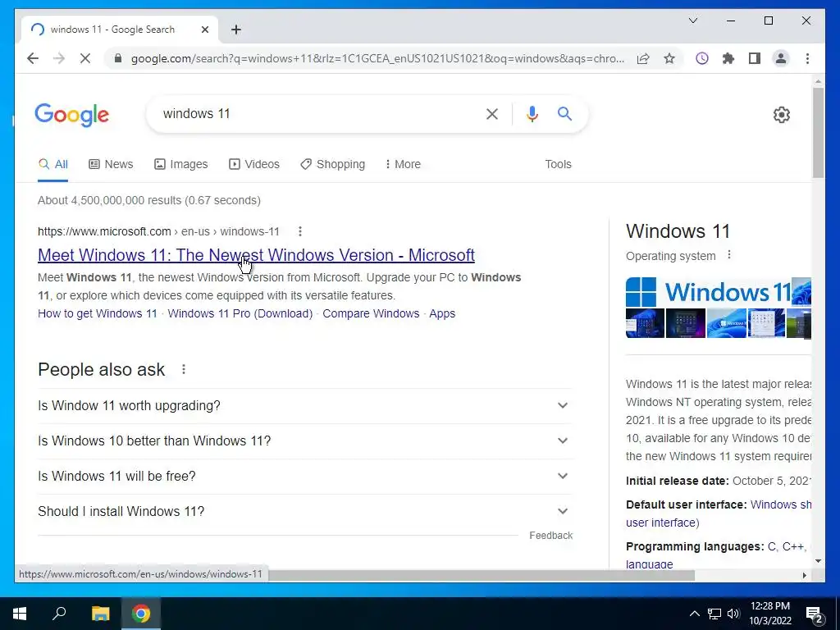Expand Is Window 11 worth upgrading?
840x630 pixels.
305,405
